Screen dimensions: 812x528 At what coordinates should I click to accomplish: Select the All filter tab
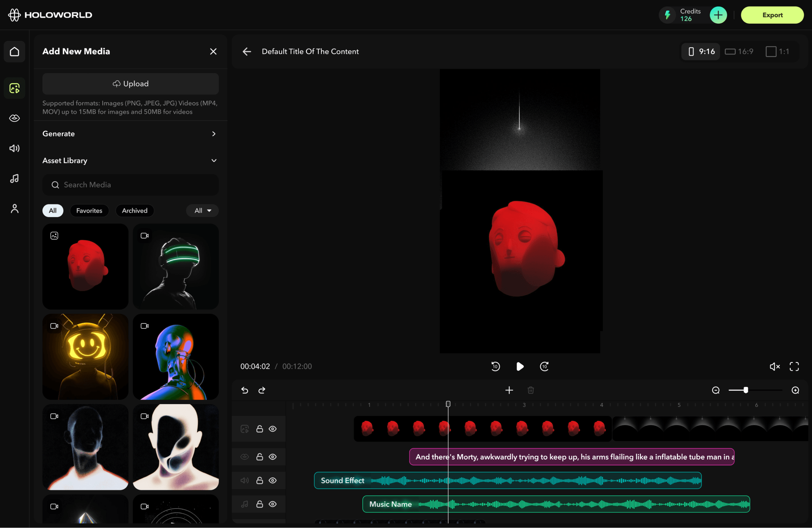[53, 211]
